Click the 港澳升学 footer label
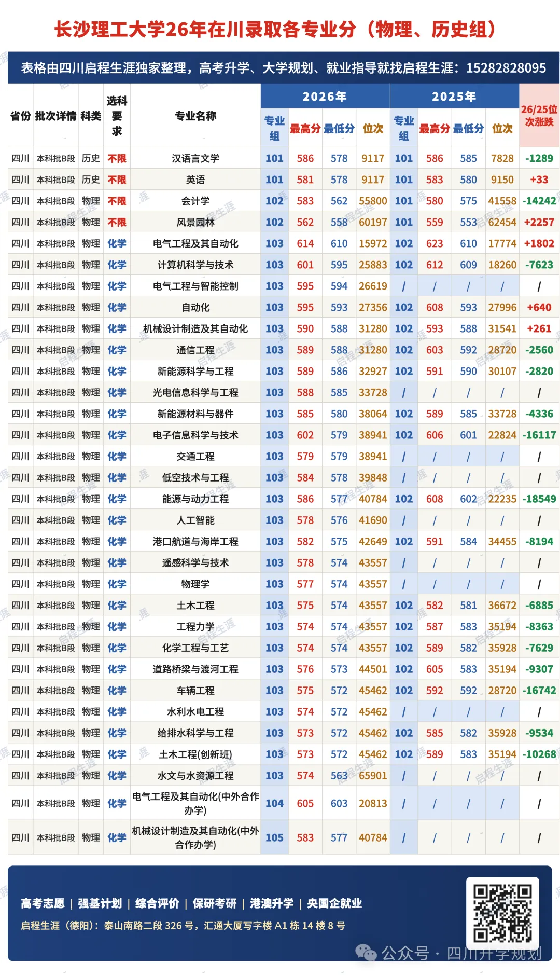This screenshot has width=560, height=976. (x=272, y=903)
